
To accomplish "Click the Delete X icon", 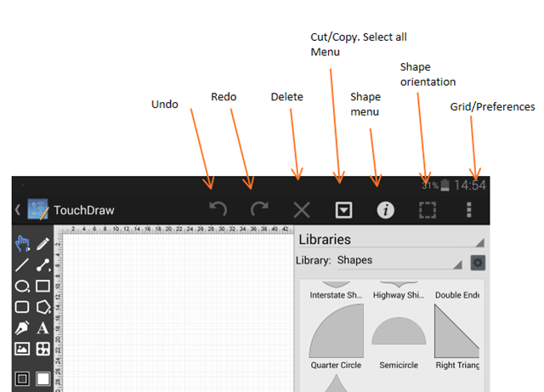I will 302,210.
